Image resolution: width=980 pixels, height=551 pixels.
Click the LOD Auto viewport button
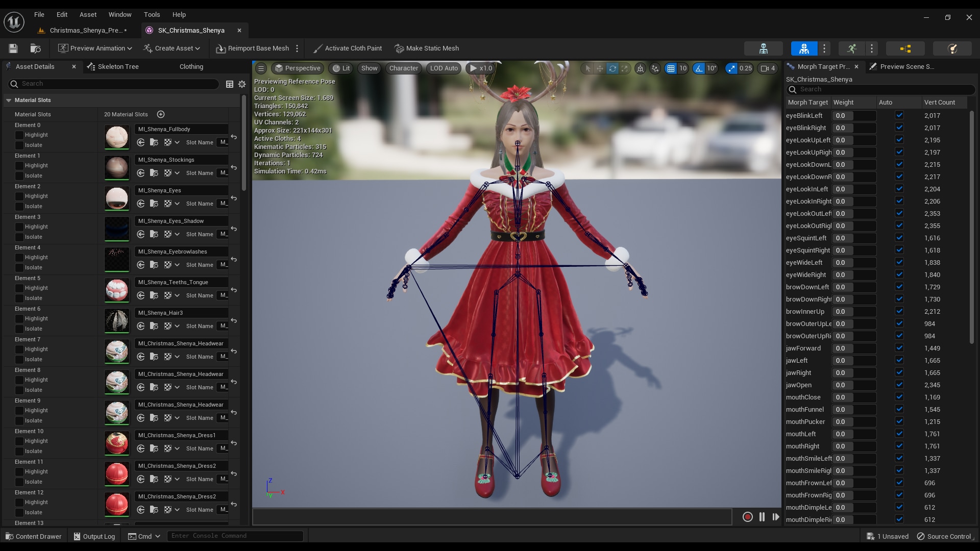[444, 68]
